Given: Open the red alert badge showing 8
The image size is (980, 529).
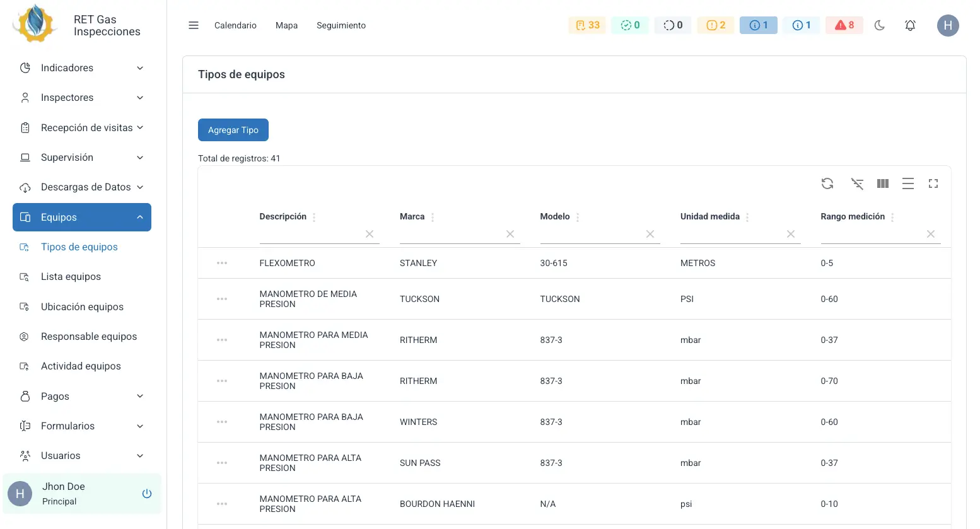Looking at the screenshot, I should click(x=844, y=25).
